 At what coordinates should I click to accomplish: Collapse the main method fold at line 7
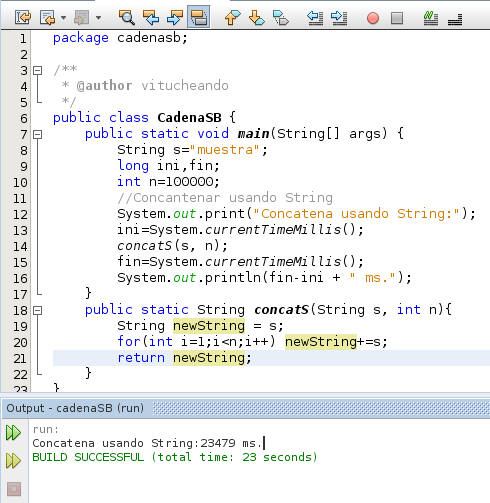click(38, 134)
